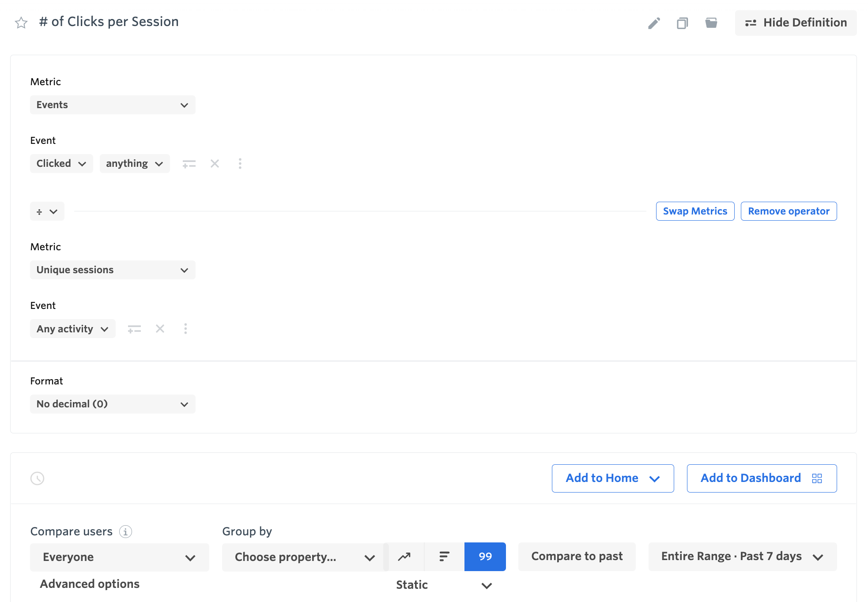Screen dimensions: 868x602
Task: Switch to line chart view
Action: (x=404, y=557)
